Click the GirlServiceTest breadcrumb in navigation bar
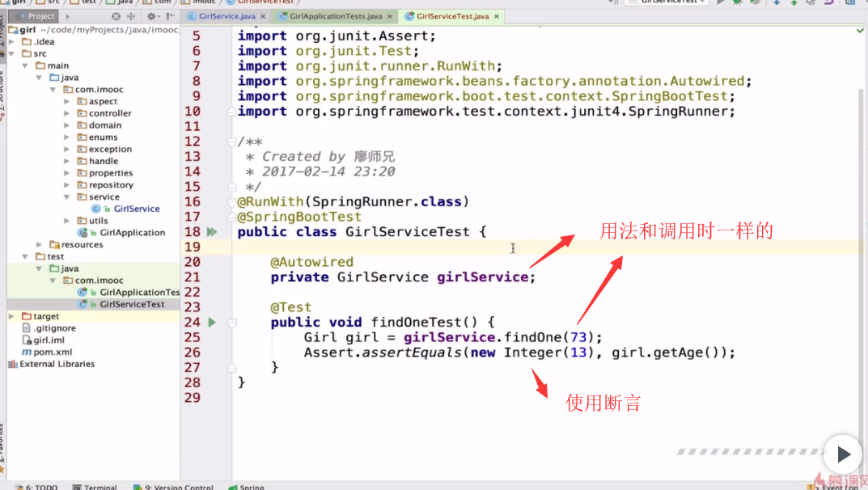Screen dimensions: 868x490 point(264,2)
